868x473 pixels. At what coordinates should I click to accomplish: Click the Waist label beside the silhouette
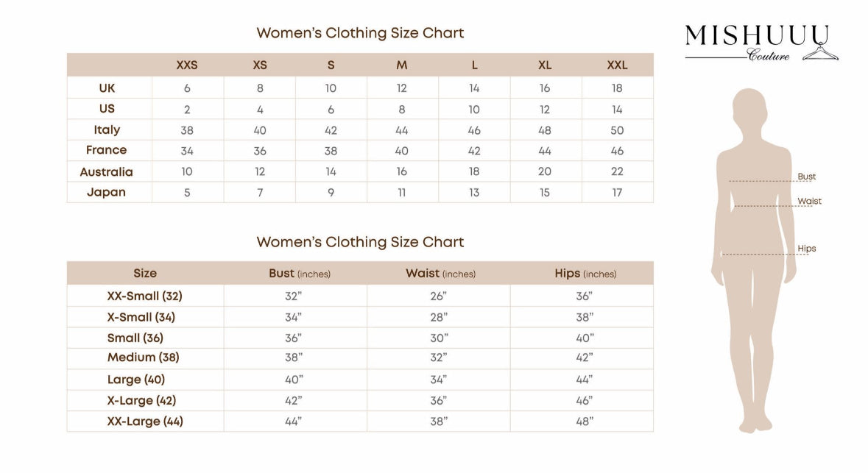(x=809, y=202)
